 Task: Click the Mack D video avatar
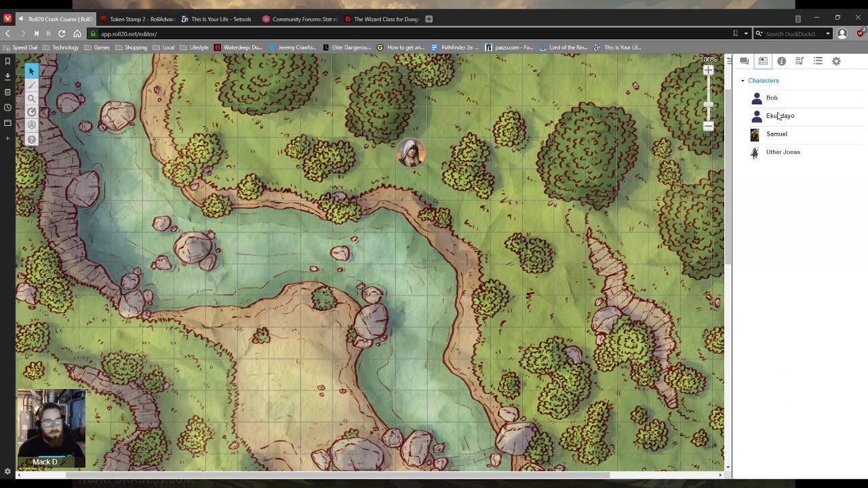(x=52, y=428)
